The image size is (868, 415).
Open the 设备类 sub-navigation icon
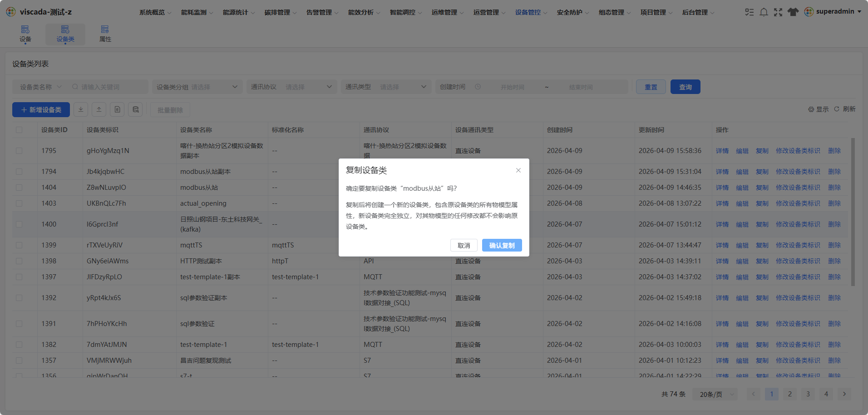click(65, 30)
